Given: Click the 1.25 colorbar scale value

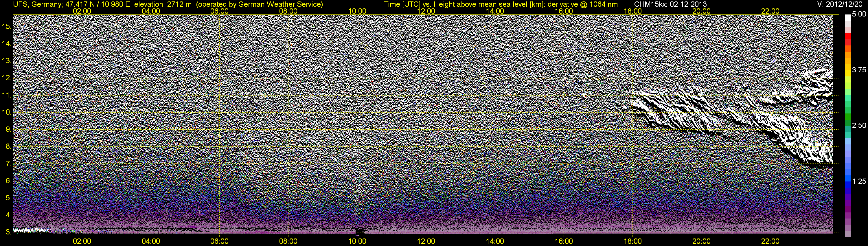Looking at the screenshot, I should pyautogui.click(x=859, y=181).
